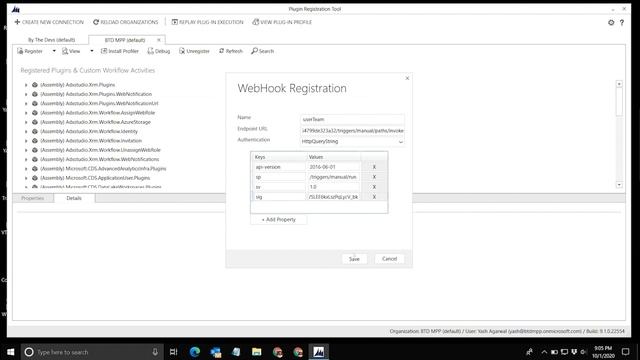Click the 1.0 value cell
Image resolution: width=640 pixels, height=360 pixels.
tap(333, 187)
